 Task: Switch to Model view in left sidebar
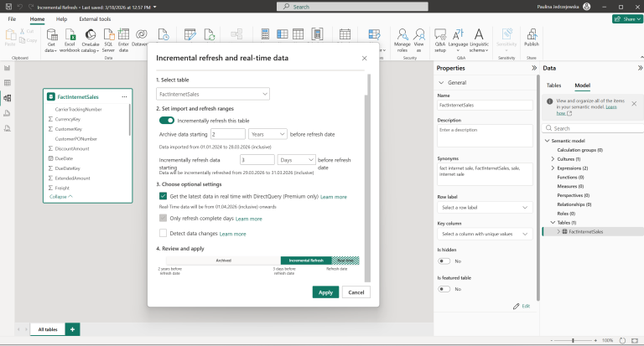pos(7,98)
